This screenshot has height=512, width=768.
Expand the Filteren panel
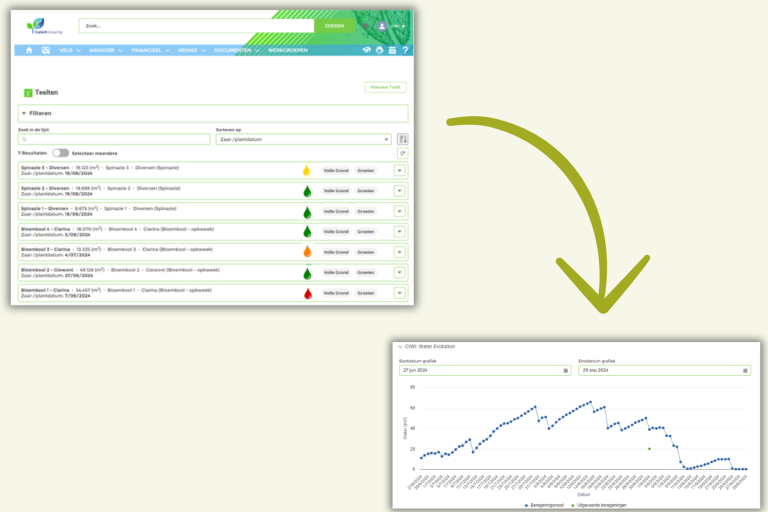(213, 113)
